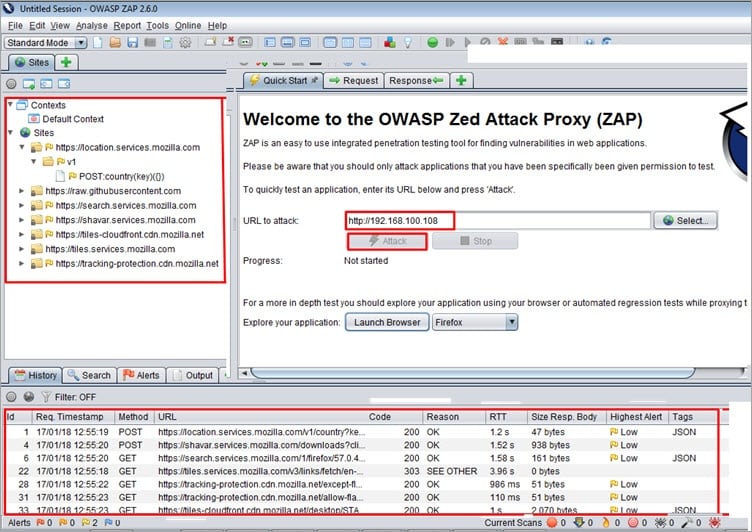
Task: Toggle the scope target icon in the History toolbar
Action: (11, 397)
